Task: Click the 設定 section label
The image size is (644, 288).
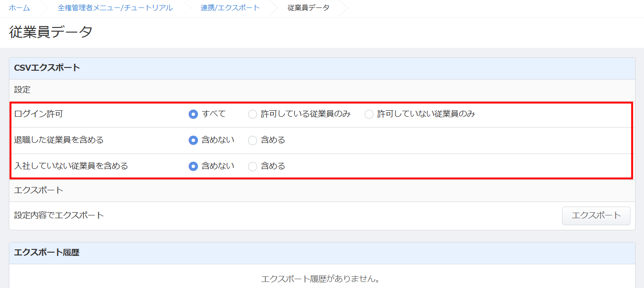Action: [22, 90]
